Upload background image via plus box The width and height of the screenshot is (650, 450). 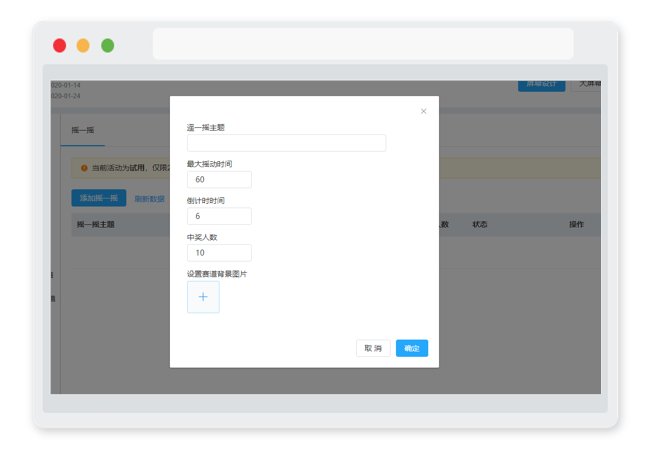203,297
